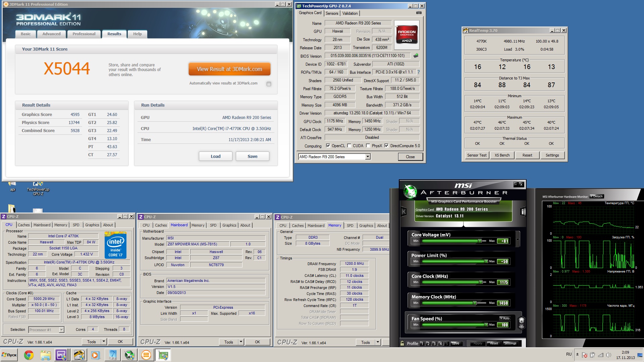Screen dimensions: 644x362
Task: Click View Result at 3DMark.com button
Action: 229,69
